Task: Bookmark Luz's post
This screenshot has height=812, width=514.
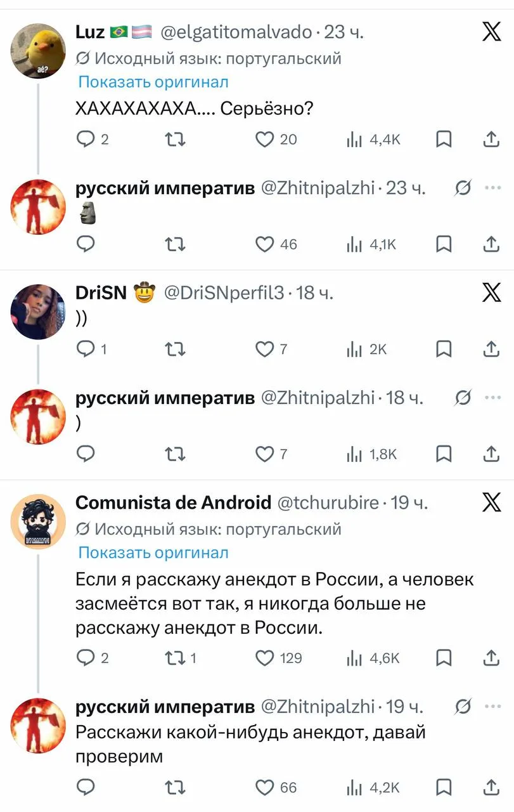Action: click(445, 140)
